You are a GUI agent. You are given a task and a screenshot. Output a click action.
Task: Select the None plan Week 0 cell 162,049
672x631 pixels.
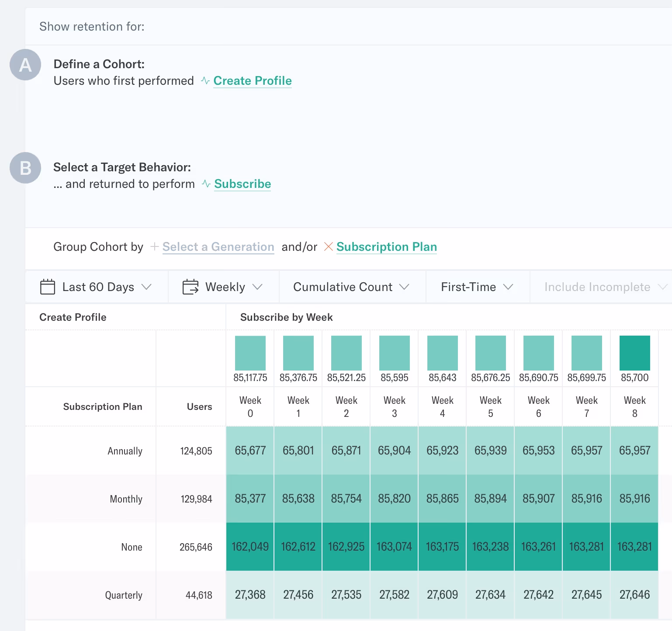pos(250,547)
